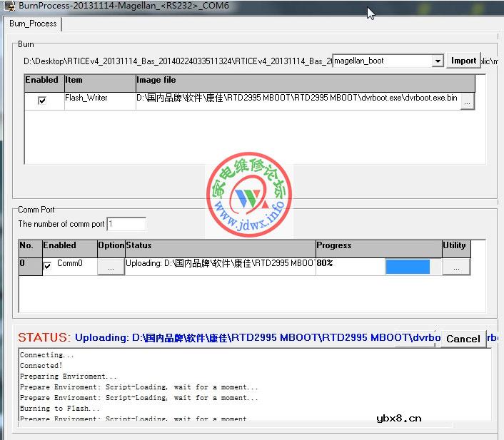Click the number of comm port field

coord(126,224)
